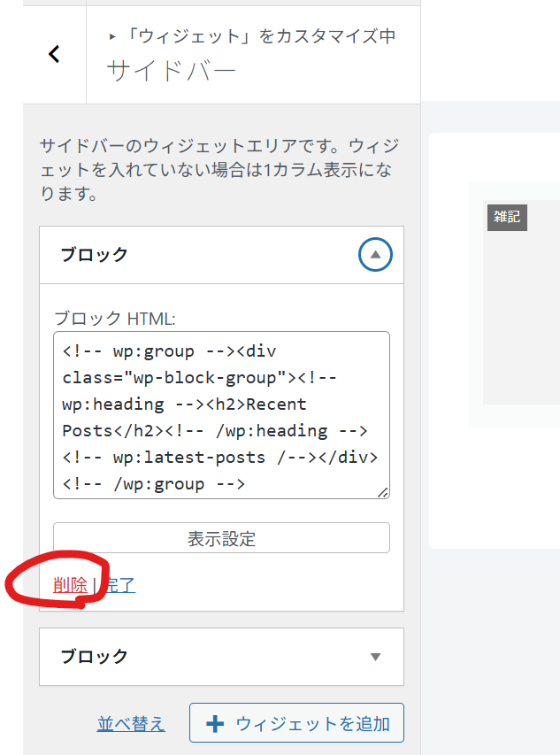Click the サイドバー section heading
This screenshot has width=560, height=755.
pyautogui.click(x=172, y=71)
